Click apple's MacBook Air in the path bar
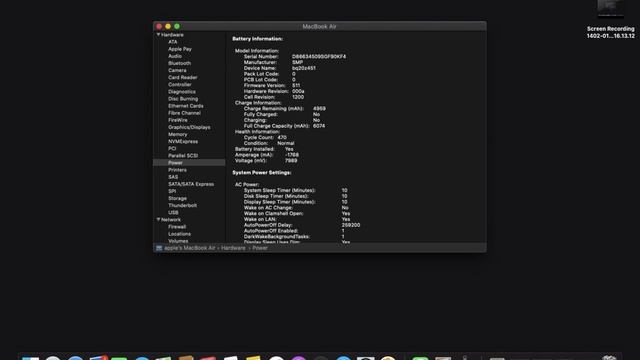640x360 pixels. 189,248
